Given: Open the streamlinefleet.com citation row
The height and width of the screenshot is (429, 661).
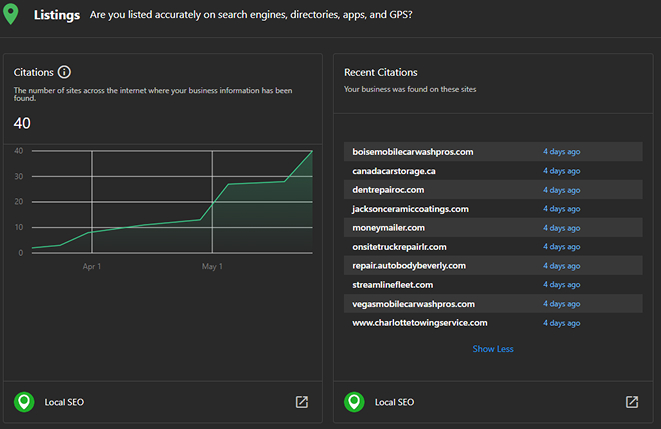Looking at the screenshot, I should pyautogui.click(x=392, y=285).
